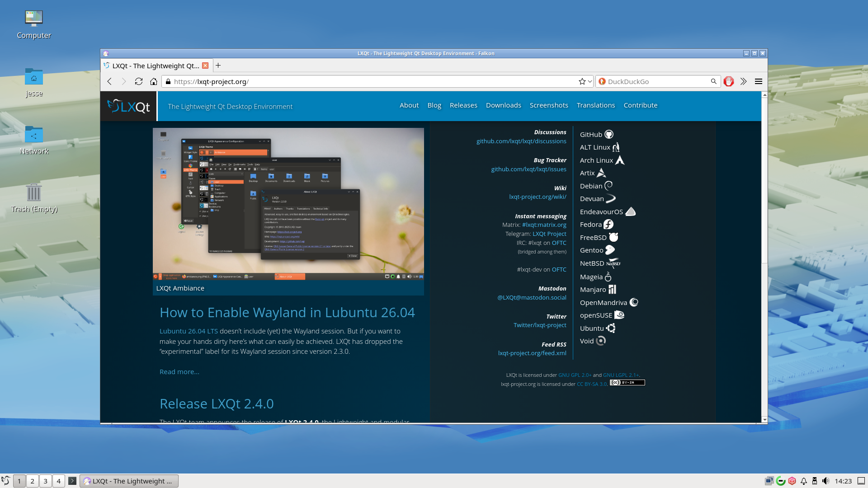Image resolution: width=868 pixels, height=488 pixels.
Task: Open the github.com/lxqt/lxqt/issues bug tracker link
Action: point(528,169)
